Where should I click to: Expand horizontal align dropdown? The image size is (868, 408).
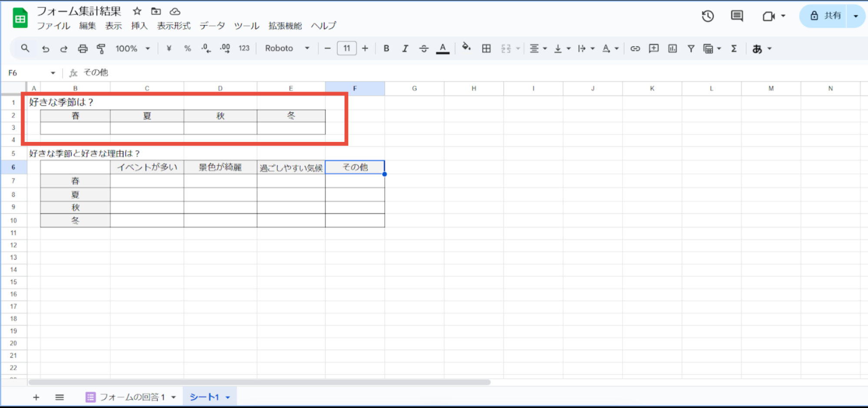click(545, 49)
